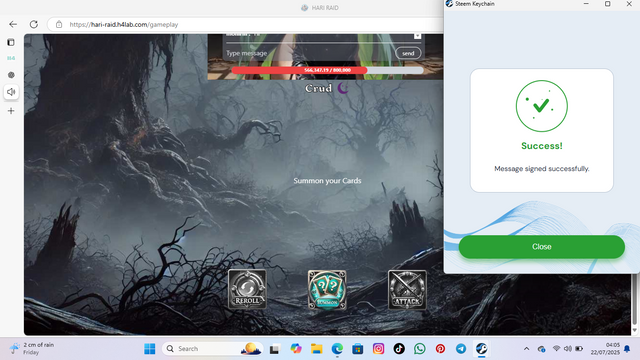Click the Attack swords button
The width and height of the screenshot is (640, 360).
(x=407, y=290)
